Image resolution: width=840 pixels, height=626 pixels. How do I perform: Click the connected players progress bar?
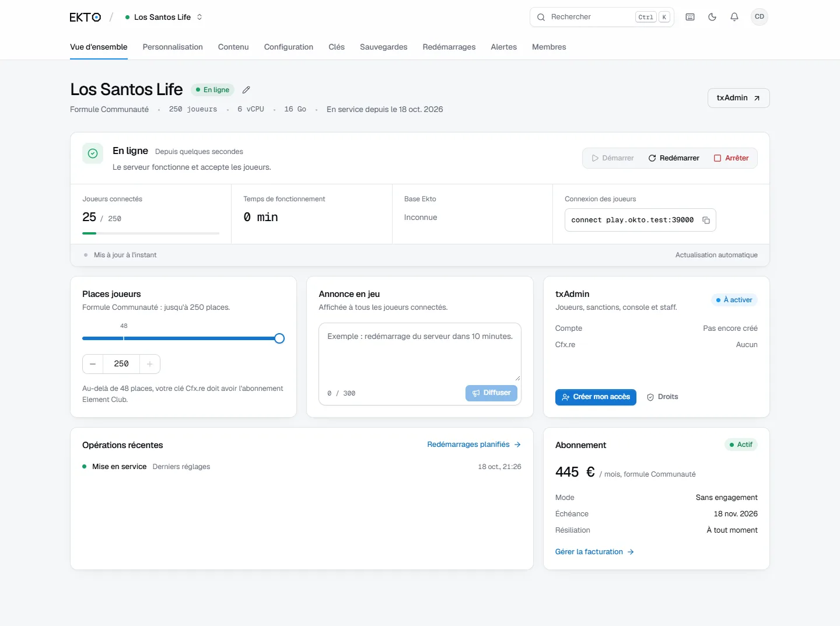tap(151, 233)
